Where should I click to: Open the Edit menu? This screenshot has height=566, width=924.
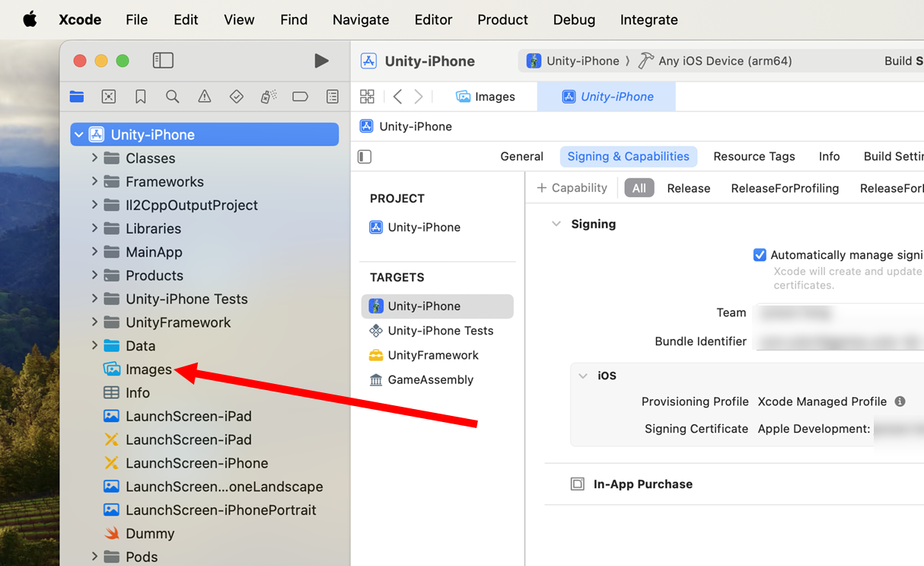(186, 20)
